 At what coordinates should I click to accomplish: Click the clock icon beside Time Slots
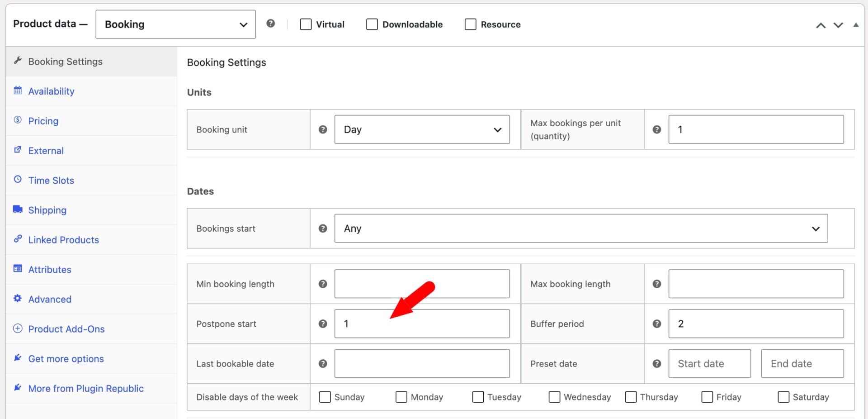[18, 179]
